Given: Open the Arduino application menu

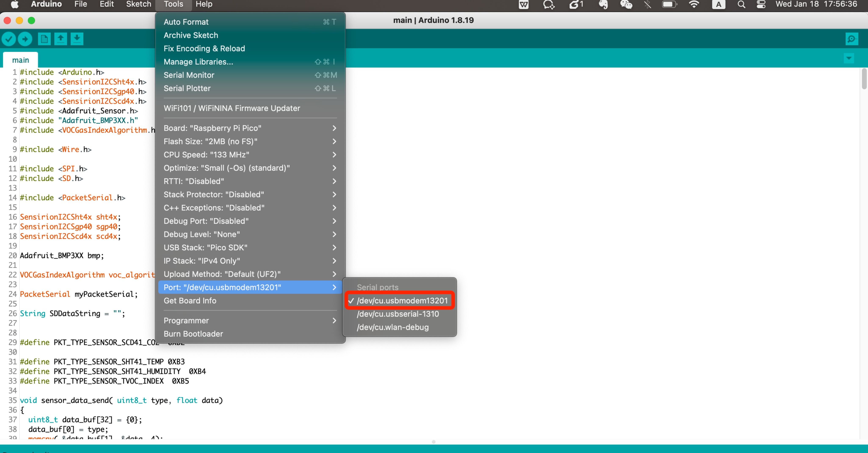Looking at the screenshot, I should [46, 4].
